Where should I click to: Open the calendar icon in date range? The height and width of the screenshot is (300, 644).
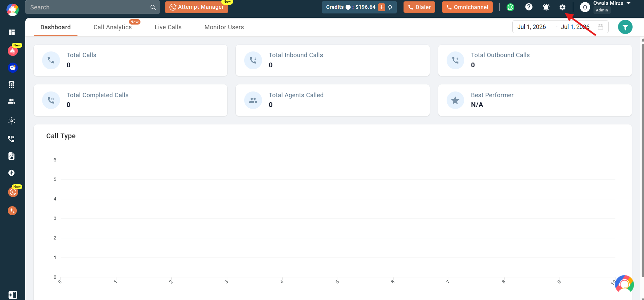[x=601, y=27]
